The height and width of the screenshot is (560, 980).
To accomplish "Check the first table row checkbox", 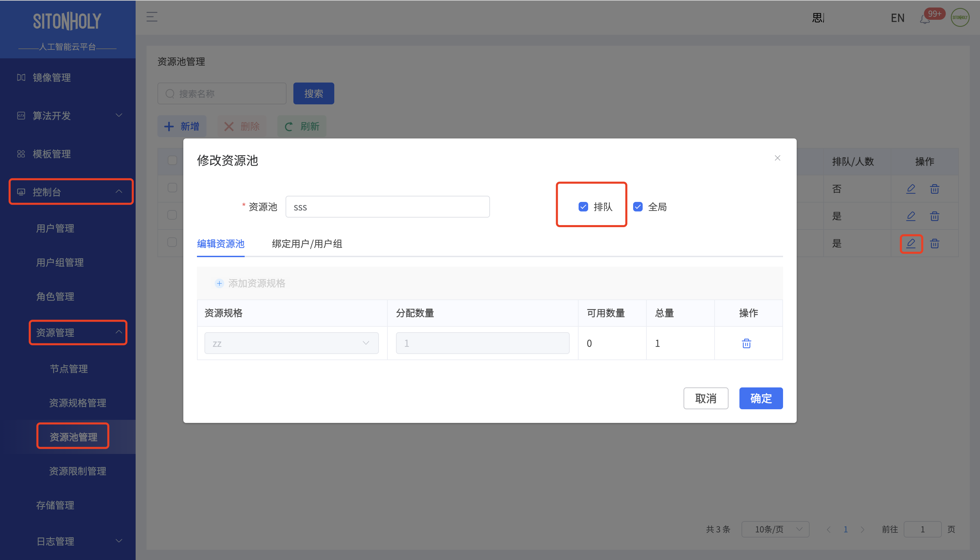I will tap(172, 188).
